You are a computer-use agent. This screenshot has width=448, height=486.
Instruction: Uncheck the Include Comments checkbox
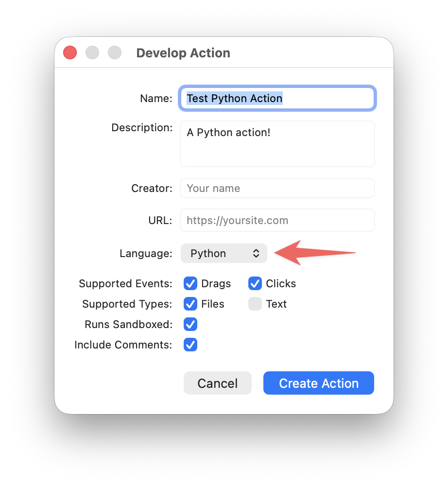pos(190,345)
